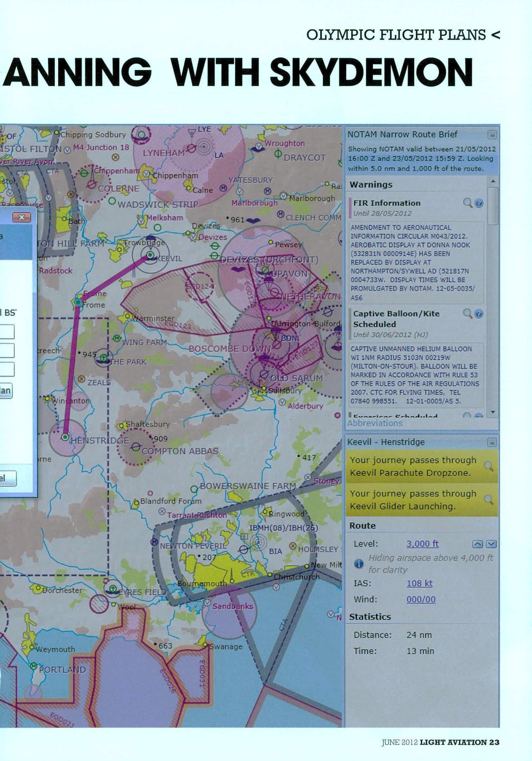
Task: Click the magnifier icon for FIR Information
Action: [x=467, y=203]
